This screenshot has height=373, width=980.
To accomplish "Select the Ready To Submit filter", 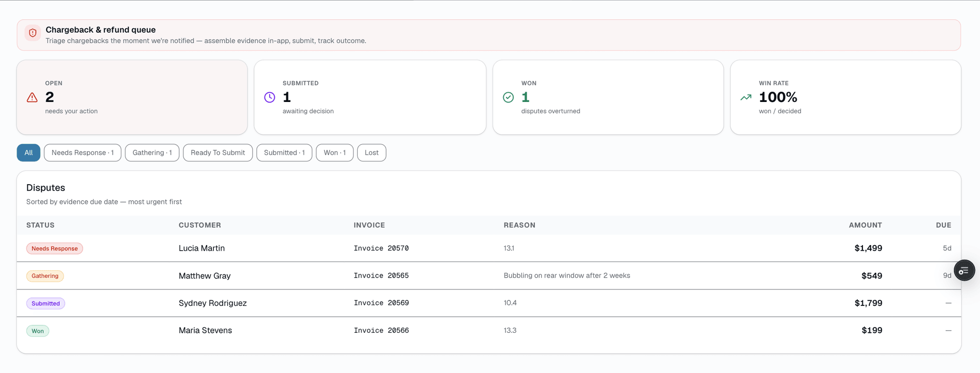I will pos(218,153).
